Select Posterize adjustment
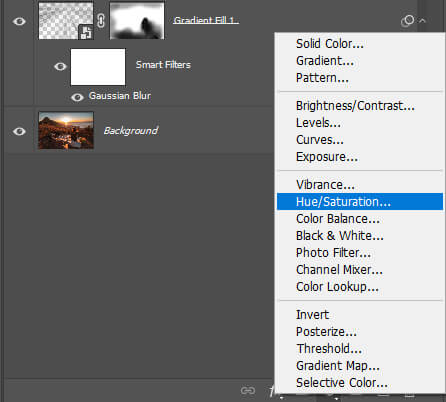Image resolution: width=446 pixels, height=402 pixels. 360,332
